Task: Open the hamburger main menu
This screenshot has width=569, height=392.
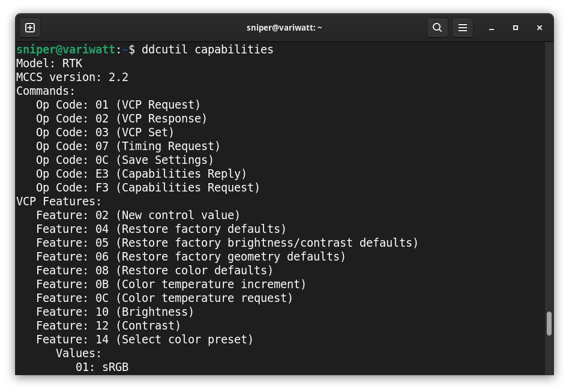Action: 463,28
